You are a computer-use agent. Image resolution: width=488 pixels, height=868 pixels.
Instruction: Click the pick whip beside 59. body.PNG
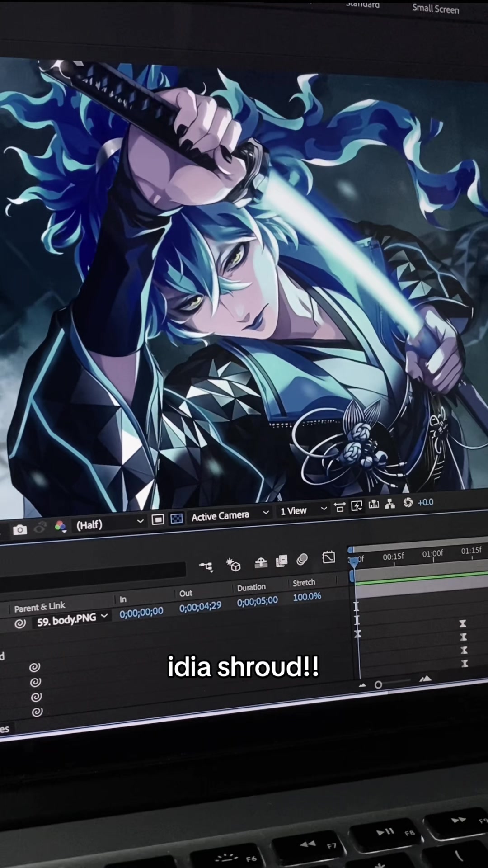click(x=20, y=624)
